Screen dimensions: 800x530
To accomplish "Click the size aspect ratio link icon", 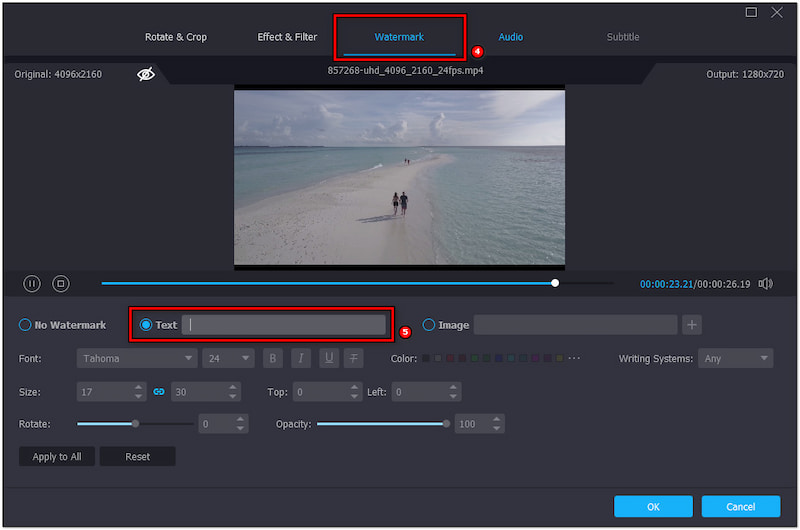I will point(158,392).
